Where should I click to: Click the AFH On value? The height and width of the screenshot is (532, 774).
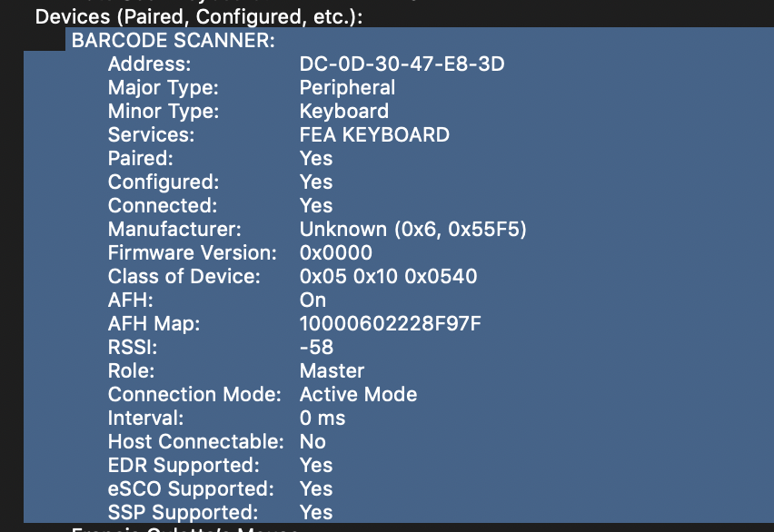coord(313,300)
